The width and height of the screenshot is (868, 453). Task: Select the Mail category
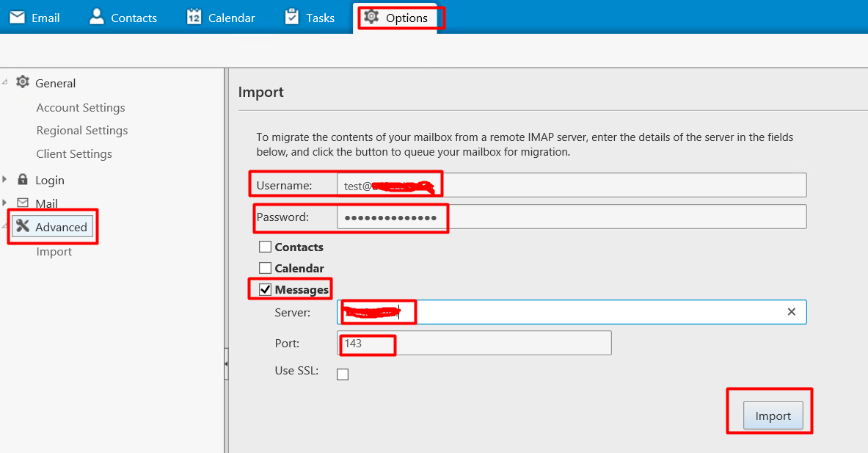coord(46,203)
